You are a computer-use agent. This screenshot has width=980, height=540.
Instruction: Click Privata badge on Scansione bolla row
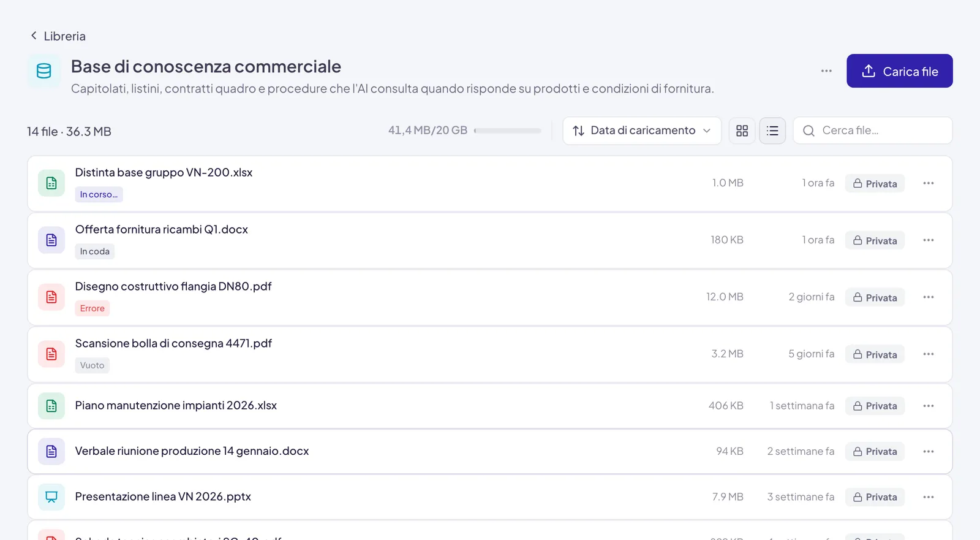click(x=875, y=354)
